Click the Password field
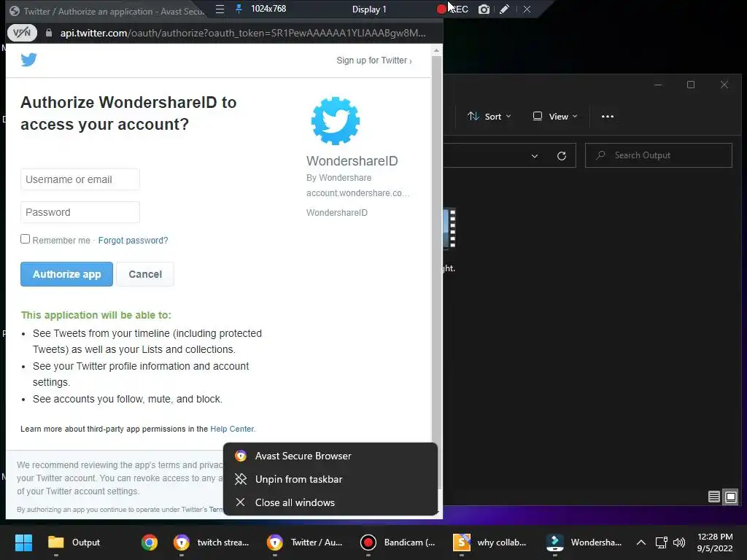The image size is (747, 560). 80,212
